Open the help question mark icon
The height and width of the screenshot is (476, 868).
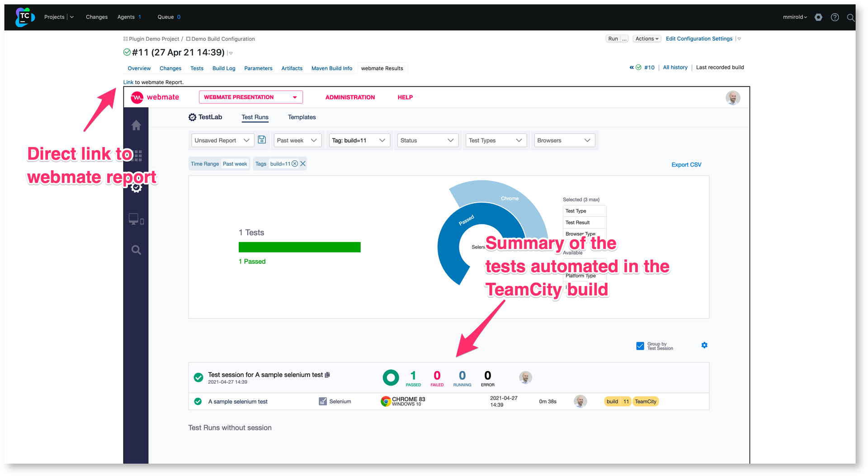[x=835, y=17]
